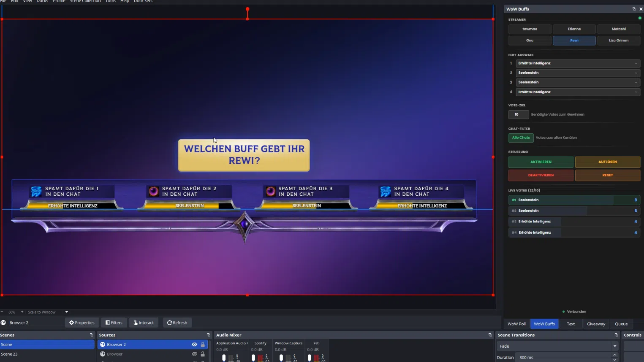Click the Interact hand icon

click(x=144, y=323)
